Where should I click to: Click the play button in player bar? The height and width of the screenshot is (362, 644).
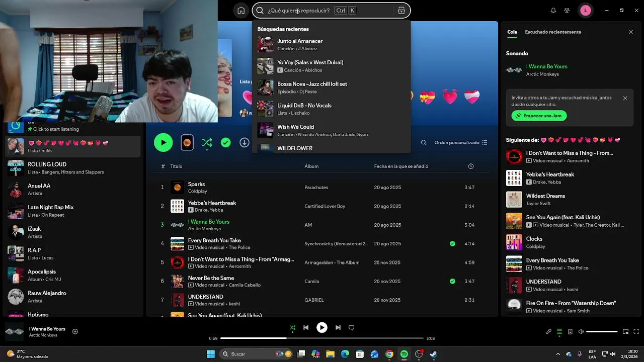coord(322,328)
